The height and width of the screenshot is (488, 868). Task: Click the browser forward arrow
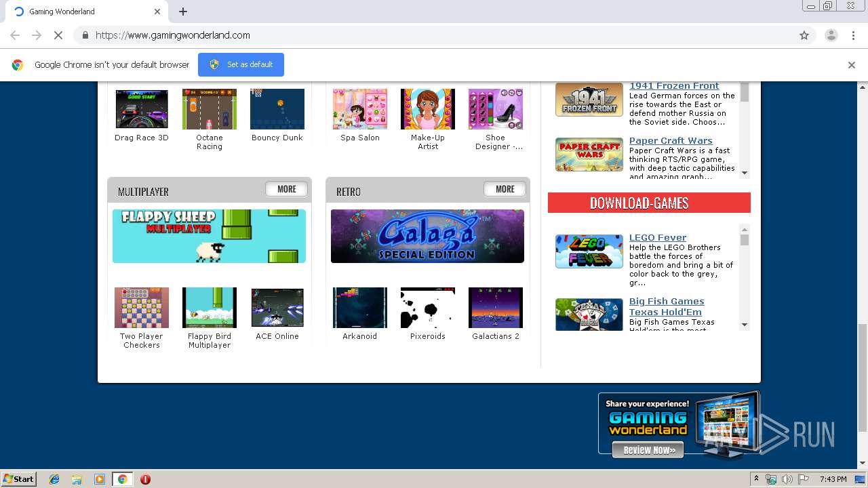(37, 35)
